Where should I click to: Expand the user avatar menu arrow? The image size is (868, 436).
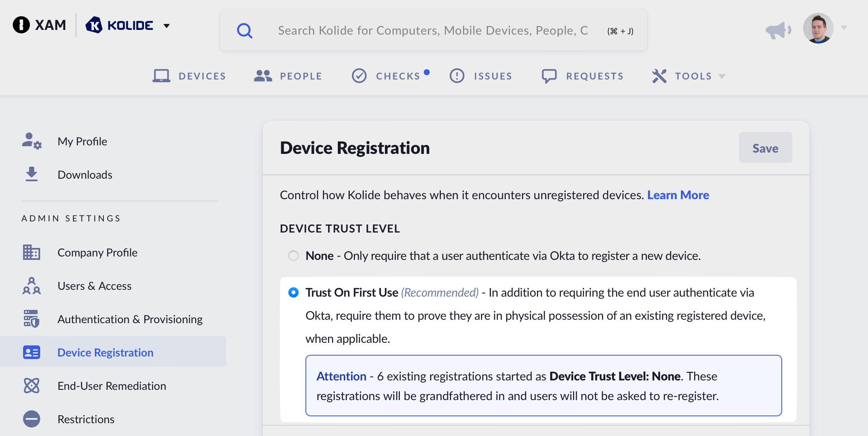point(844,28)
